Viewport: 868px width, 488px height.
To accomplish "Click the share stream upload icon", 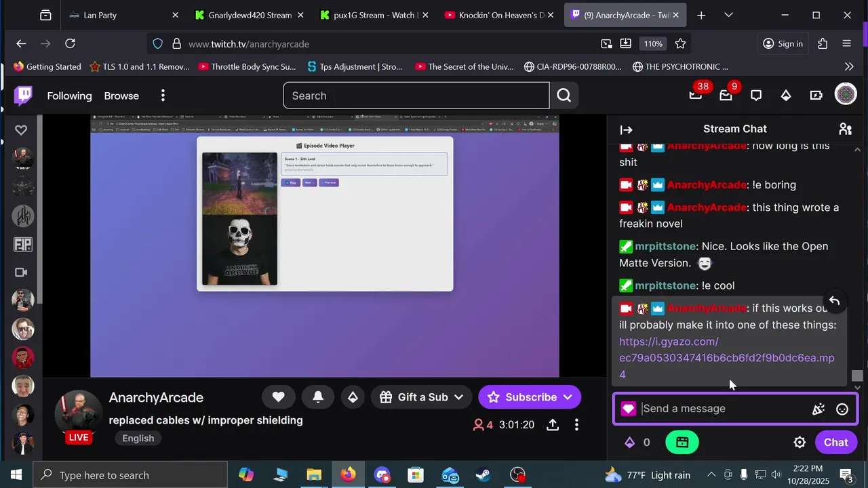I will point(553,425).
